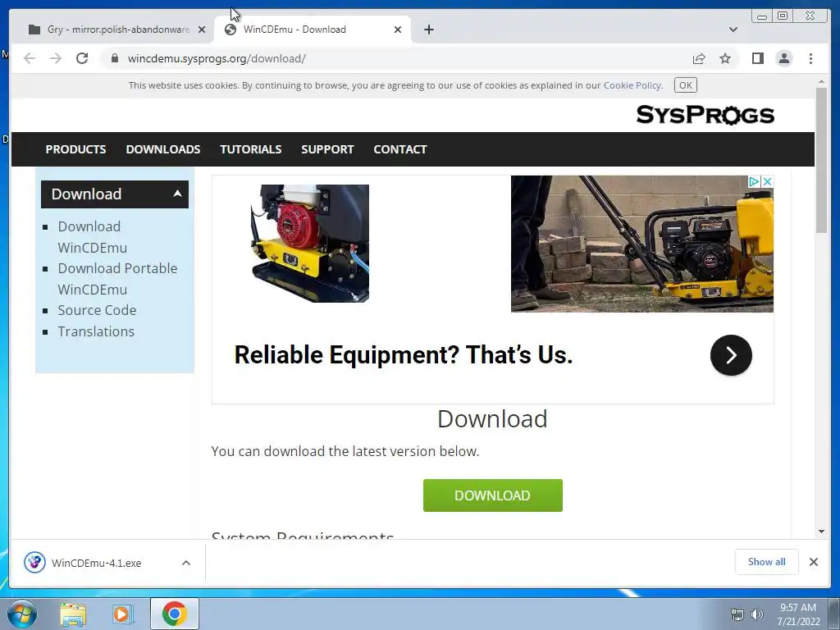Open Windows Media Player from the taskbar
The width and height of the screenshot is (840, 630).
coord(123,614)
